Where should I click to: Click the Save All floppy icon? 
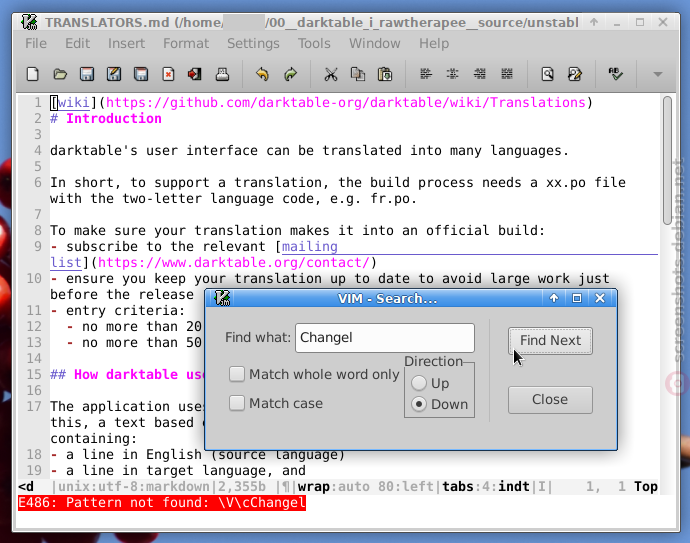(x=141, y=74)
